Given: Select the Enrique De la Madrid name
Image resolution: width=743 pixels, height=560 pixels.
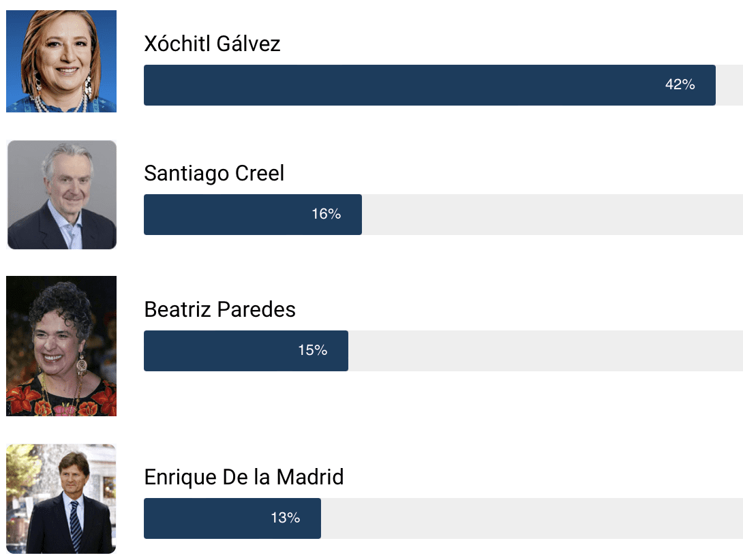Looking at the screenshot, I should pyautogui.click(x=243, y=477).
